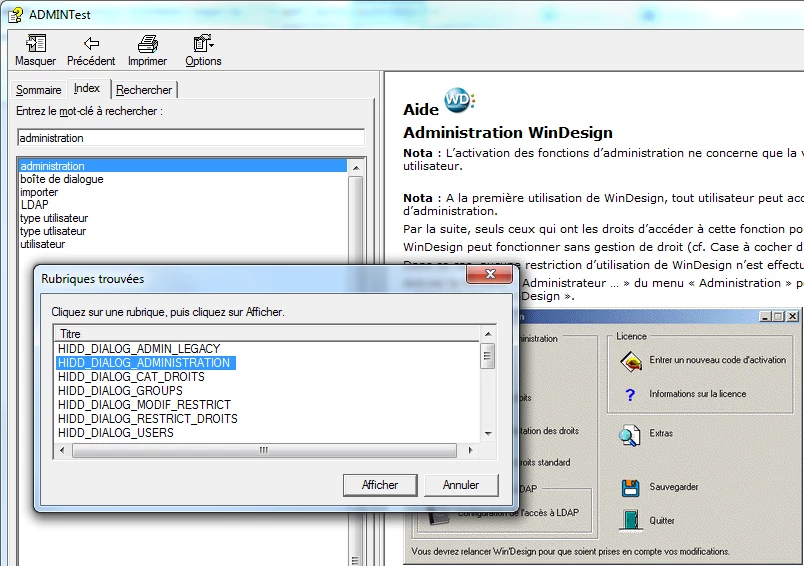Click the Extras magnifier icon
The image size is (804, 566).
(x=629, y=435)
